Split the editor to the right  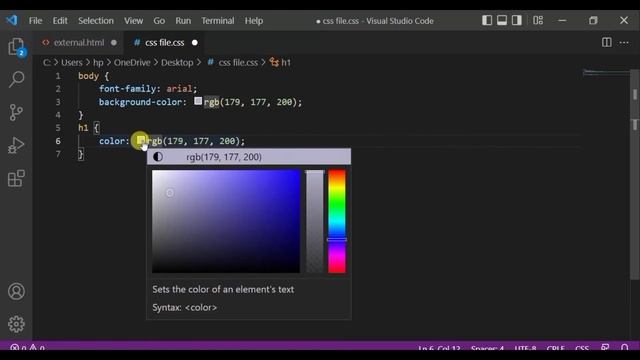pyautogui.click(x=607, y=42)
